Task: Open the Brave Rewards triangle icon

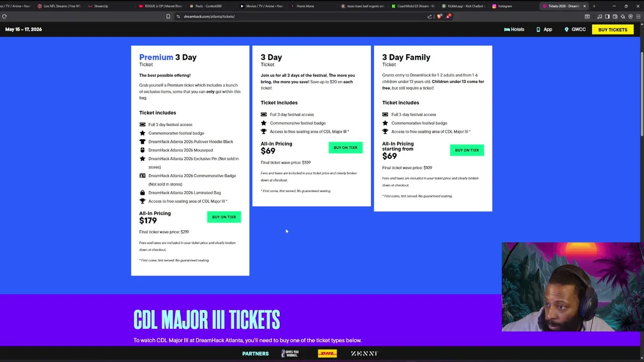Action: point(448,16)
